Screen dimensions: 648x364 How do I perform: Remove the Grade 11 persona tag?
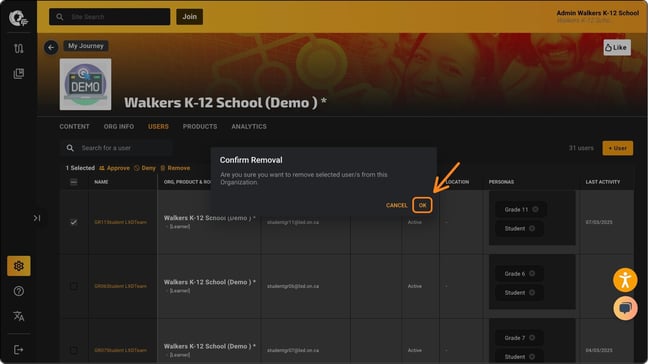point(535,209)
